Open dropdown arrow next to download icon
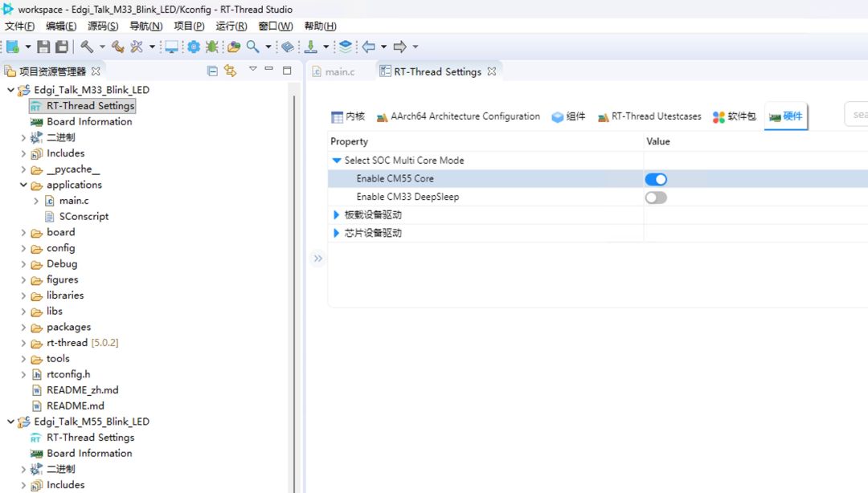The image size is (868, 493). (x=325, y=47)
